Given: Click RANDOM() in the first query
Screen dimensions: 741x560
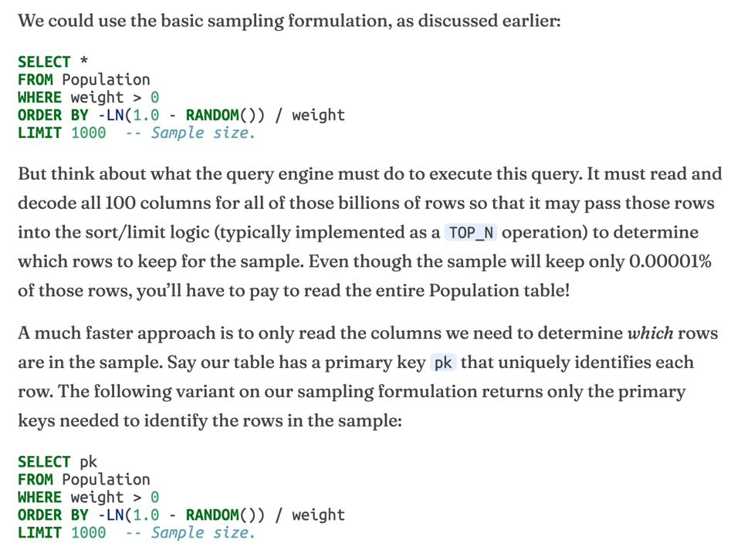Looking at the screenshot, I should (220, 115).
